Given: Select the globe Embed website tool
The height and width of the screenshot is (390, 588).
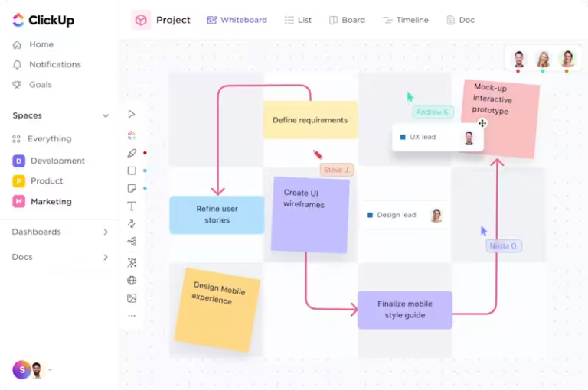Looking at the screenshot, I should tap(132, 280).
